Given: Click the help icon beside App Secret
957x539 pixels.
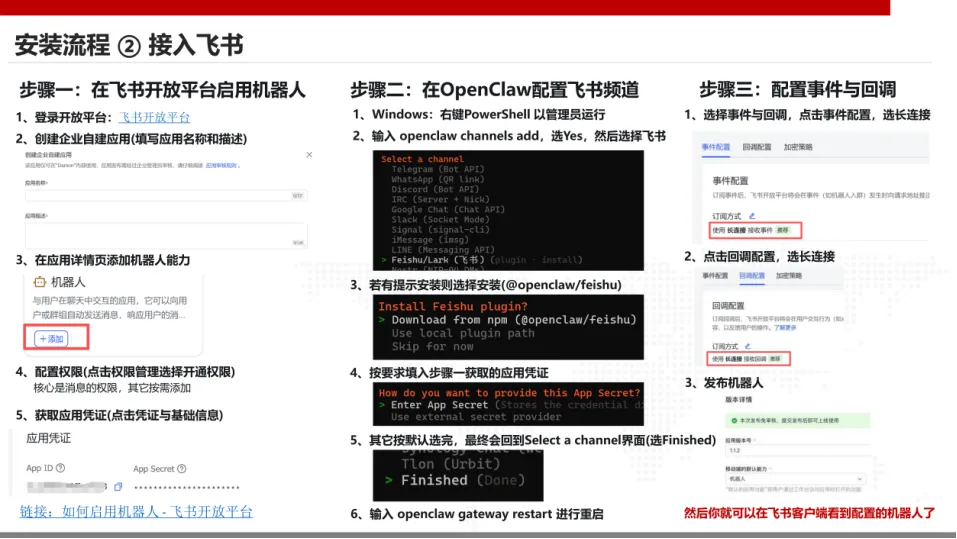Looking at the screenshot, I should pyautogui.click(x=182, y=469).
